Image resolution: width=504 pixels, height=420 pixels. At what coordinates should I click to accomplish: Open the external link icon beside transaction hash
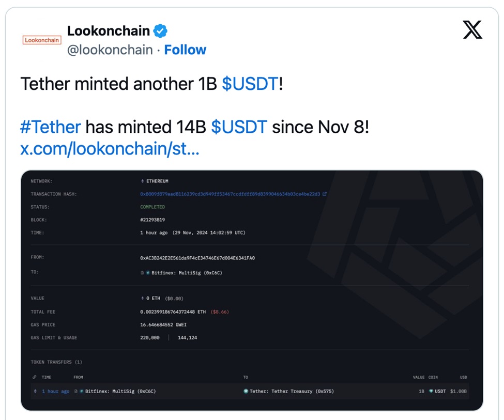pos(325,194)
